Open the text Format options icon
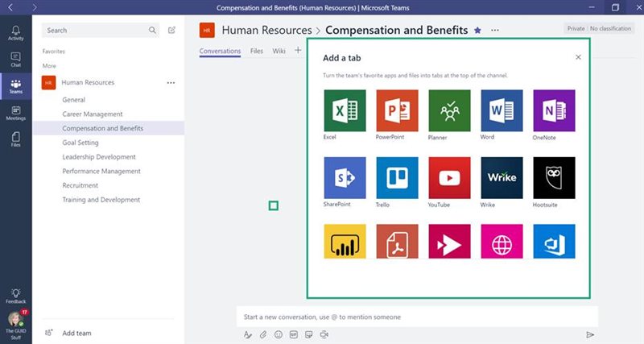The image size is (644, 344). [x=248, y=334]
